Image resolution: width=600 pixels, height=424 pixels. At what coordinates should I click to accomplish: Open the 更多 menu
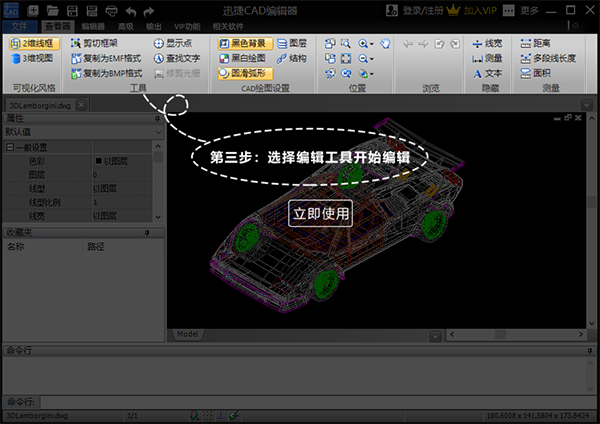[x=529, y=11]
